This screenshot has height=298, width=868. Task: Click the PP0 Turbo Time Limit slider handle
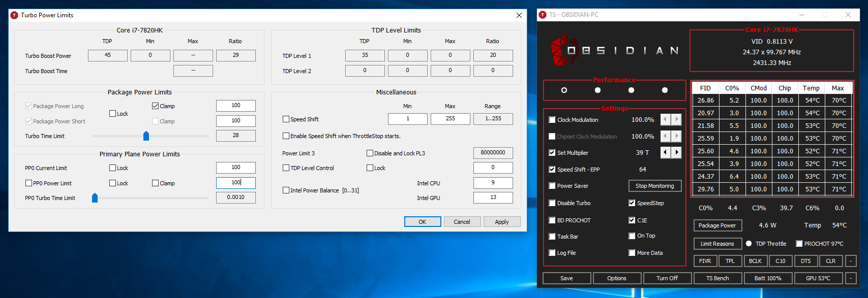(95, 197)
